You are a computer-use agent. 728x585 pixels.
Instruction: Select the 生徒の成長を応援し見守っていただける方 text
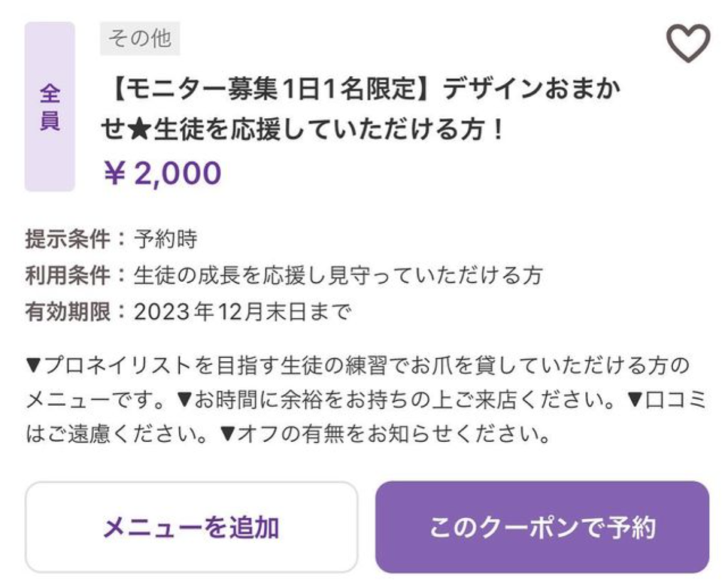click(338, 276)
